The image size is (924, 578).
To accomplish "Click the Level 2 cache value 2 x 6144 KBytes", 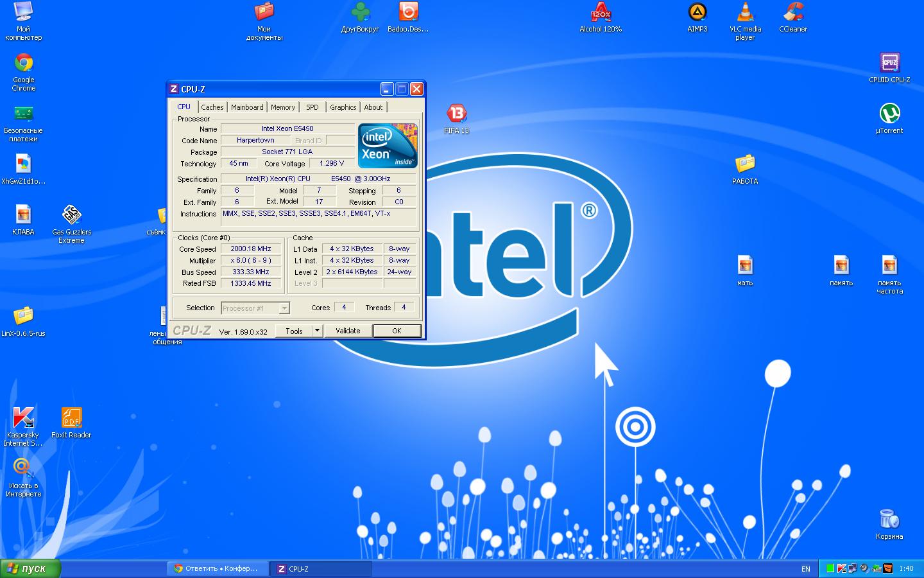I will click(x=352, y=272).
